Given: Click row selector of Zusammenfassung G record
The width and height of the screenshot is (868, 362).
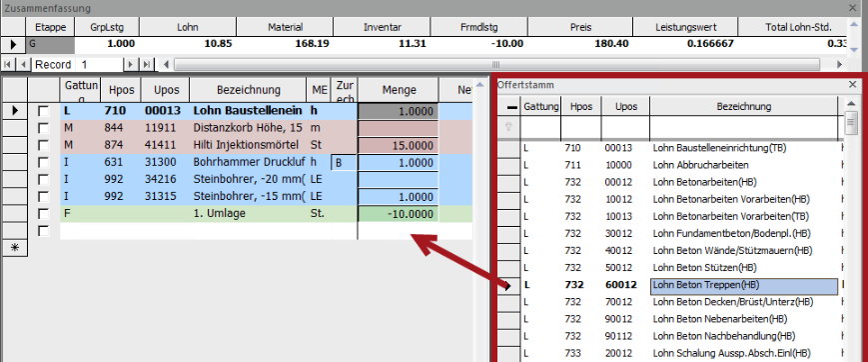Looking at the screenshot, I should 13,44.
